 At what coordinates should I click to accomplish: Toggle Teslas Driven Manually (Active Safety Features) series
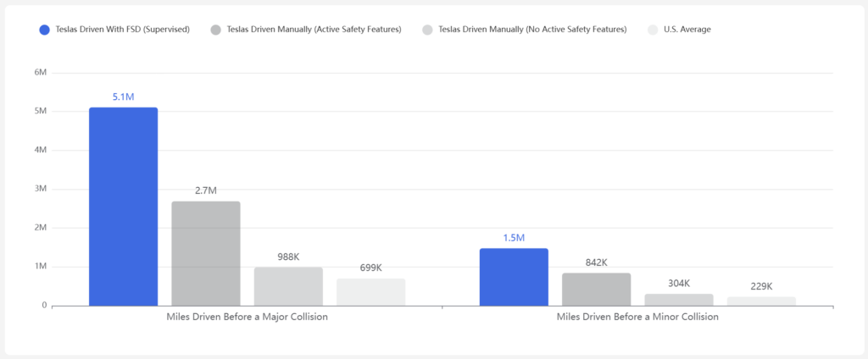tap(314, 30)
